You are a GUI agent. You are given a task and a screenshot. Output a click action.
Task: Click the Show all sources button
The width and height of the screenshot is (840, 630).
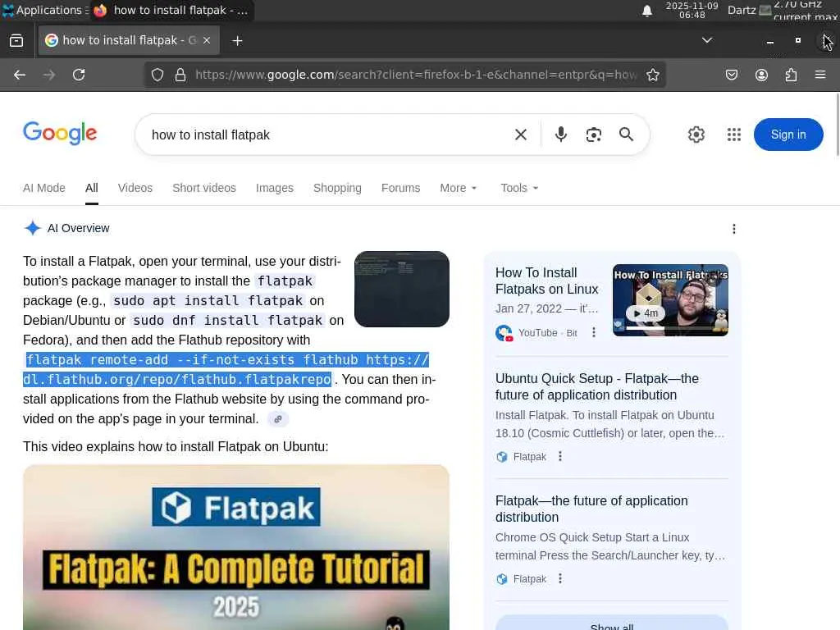point(612,624)
